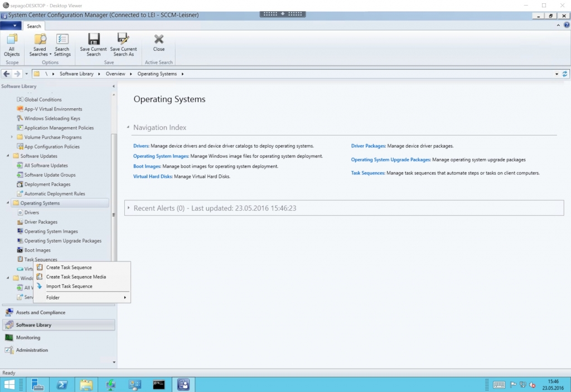Select Application Management Policies node
The image size is (571, 392).
59,128
